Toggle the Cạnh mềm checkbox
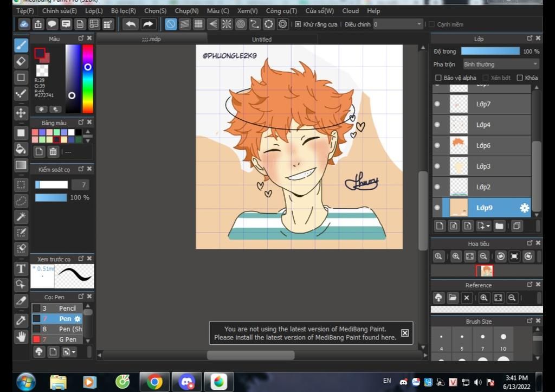The image size is (555, 392). point(431,24)
